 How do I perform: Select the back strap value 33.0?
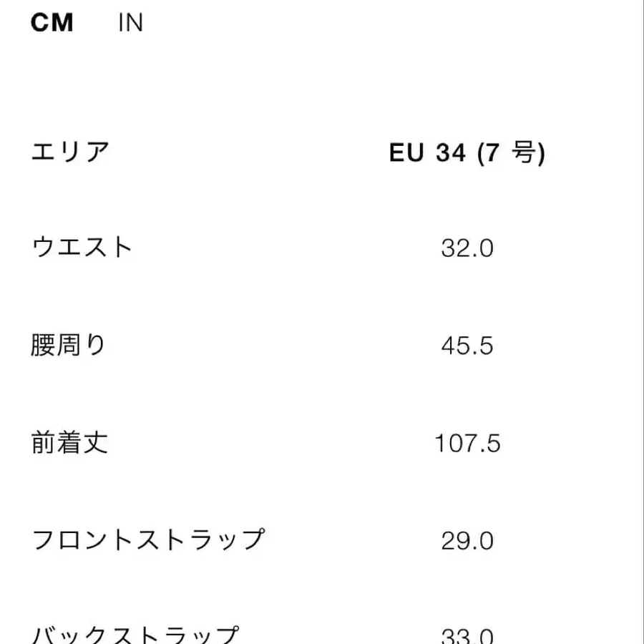click(x=466, y=631)
